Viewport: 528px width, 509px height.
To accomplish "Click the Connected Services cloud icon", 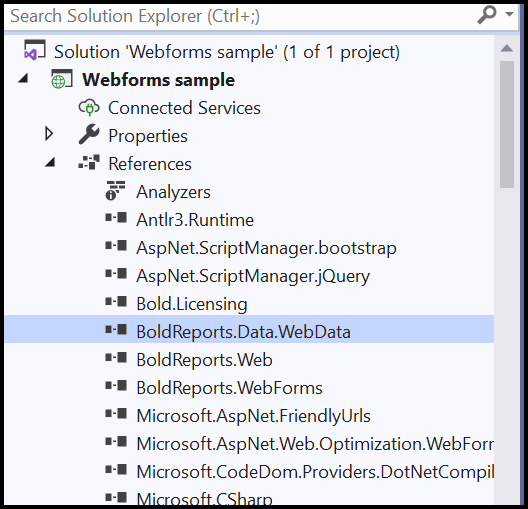I will click(x=89, y=107).
